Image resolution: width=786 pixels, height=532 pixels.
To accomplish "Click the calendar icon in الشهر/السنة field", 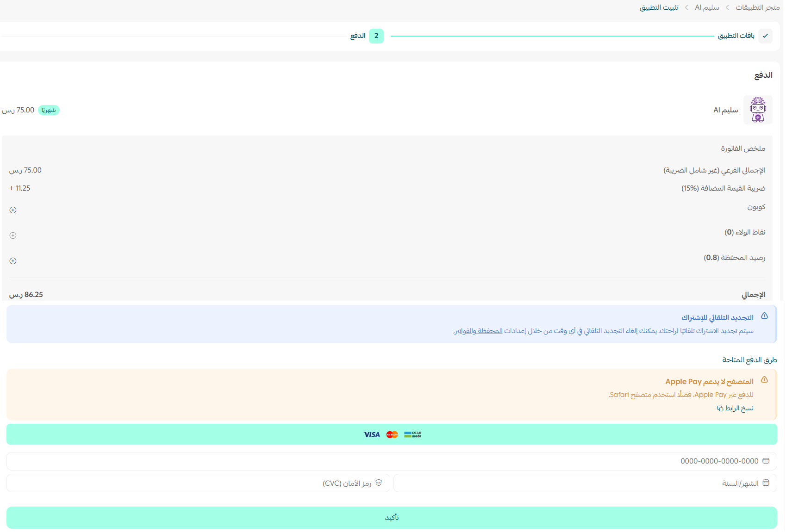I will point(767,483).
